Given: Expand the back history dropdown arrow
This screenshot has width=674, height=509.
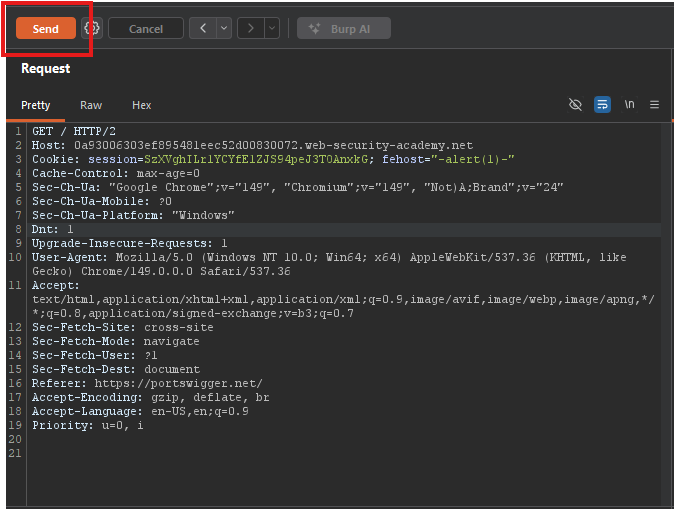Looking at the screenshot, I should 224,28.
